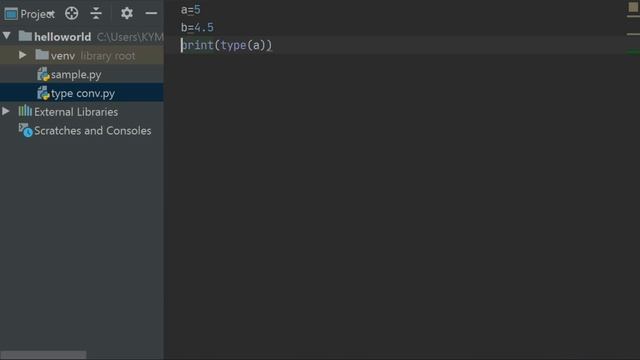
Task: Click the Scratches and Consoles icon
Action: click(x=25, y=130)
